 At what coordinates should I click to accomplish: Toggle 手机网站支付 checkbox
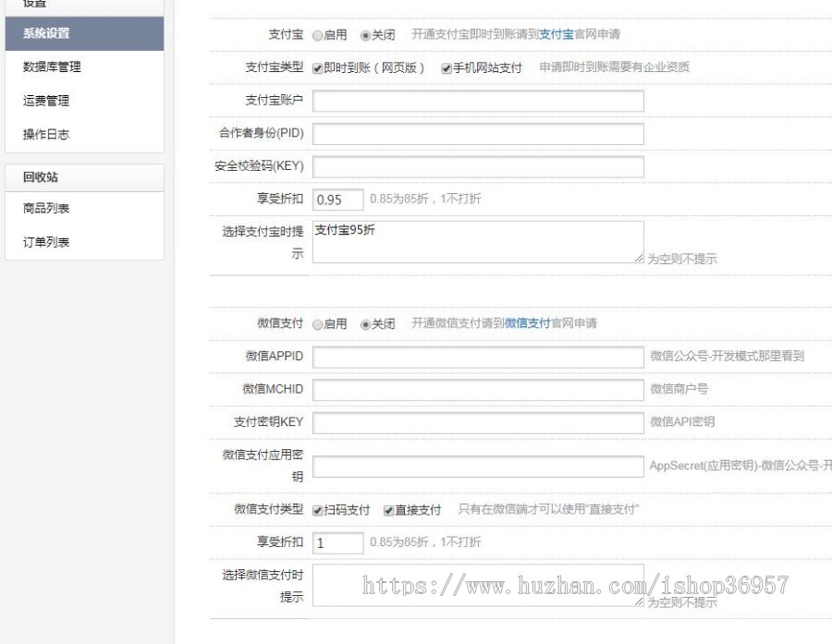coord(447,68)
